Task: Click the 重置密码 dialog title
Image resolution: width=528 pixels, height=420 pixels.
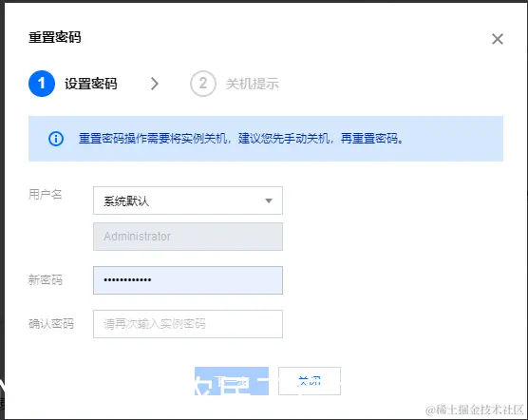Action: (x=55, y=37)
